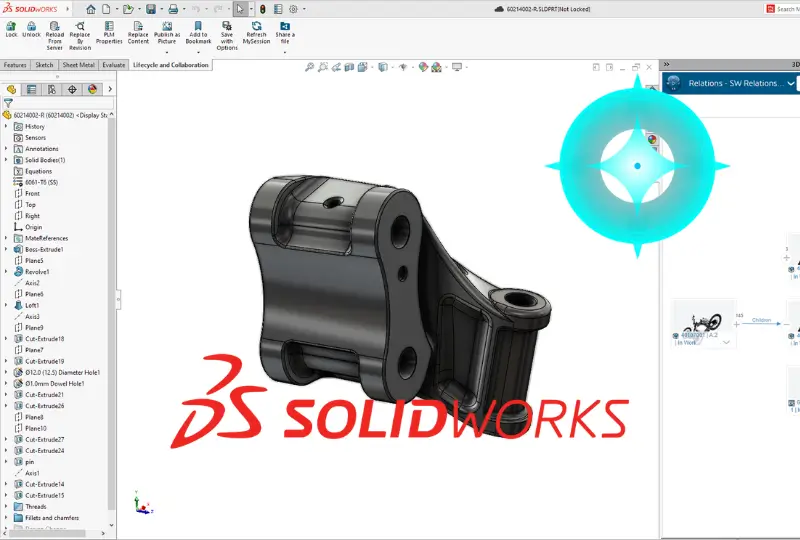800x540 pixels.
Task: Expand the Loft1 feature
Action: pyautogui.click(x=6, y=305)
